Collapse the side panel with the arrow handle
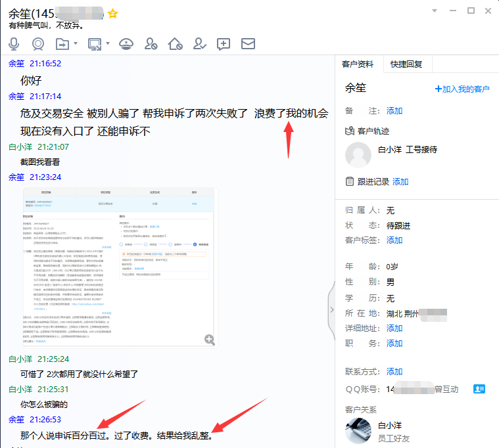The width and height of the screenshot is (499, 448). click(331, 309)
